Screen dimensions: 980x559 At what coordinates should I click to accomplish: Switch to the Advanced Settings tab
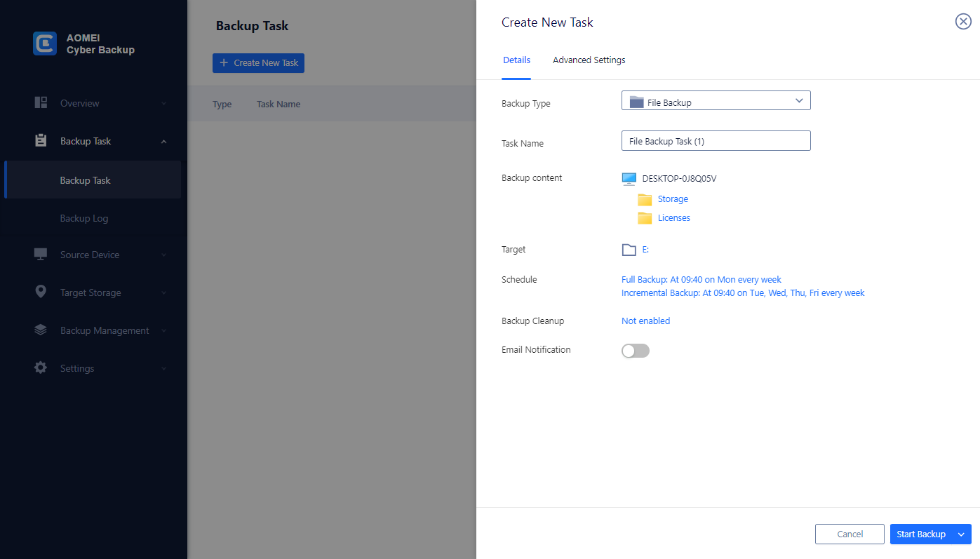pos(589,60)
